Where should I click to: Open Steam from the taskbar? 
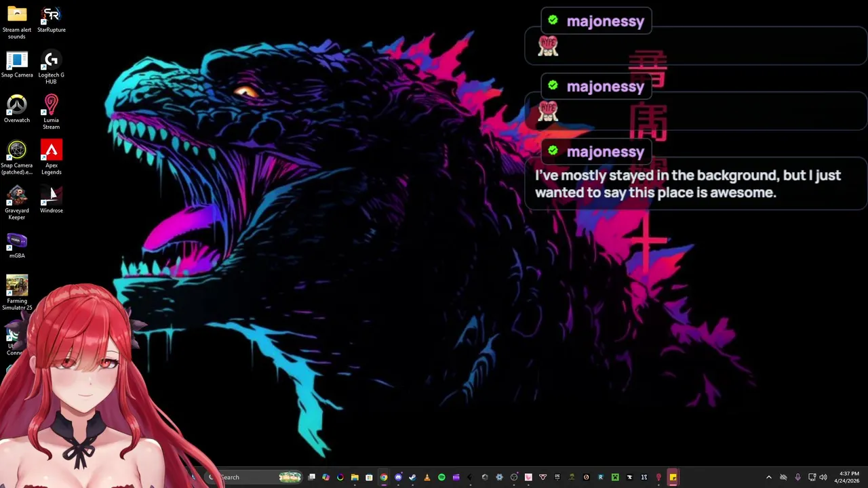(x=412, y=477)
